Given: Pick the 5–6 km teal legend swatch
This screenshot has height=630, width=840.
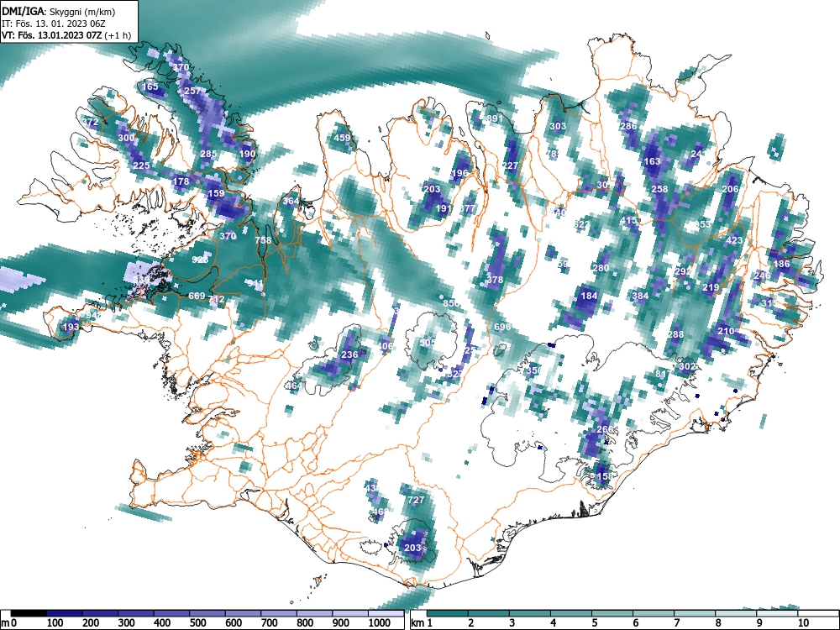Looking at the screenshot, I should tap(613, 613).
